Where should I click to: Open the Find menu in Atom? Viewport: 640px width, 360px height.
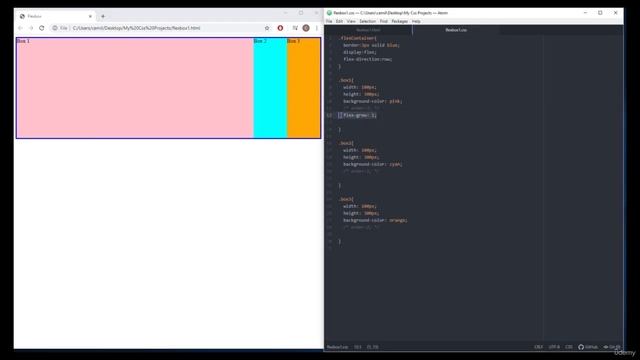384,21
